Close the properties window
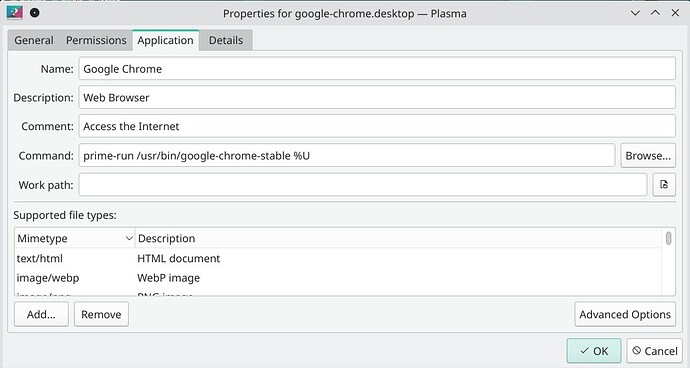The height and width of the screenshot is (368, 690). pyautogui.click(x=675, y=13)
